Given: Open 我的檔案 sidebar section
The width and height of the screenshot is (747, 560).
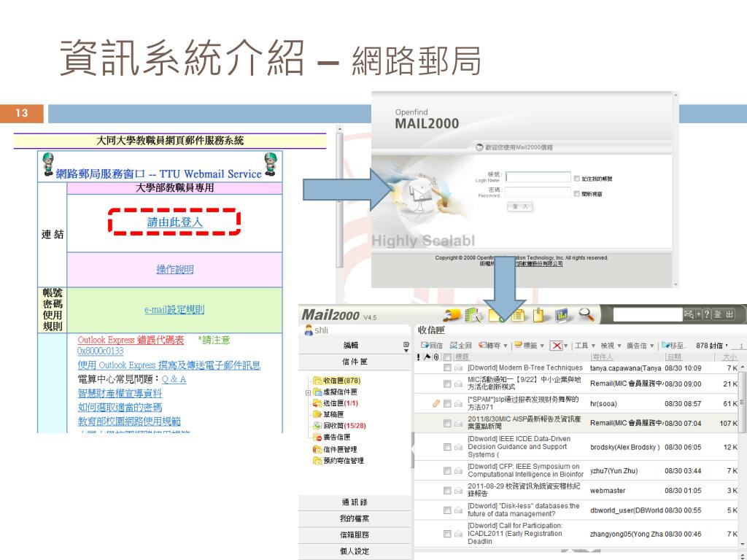Looking at the screenshot, I should [355, 518].
